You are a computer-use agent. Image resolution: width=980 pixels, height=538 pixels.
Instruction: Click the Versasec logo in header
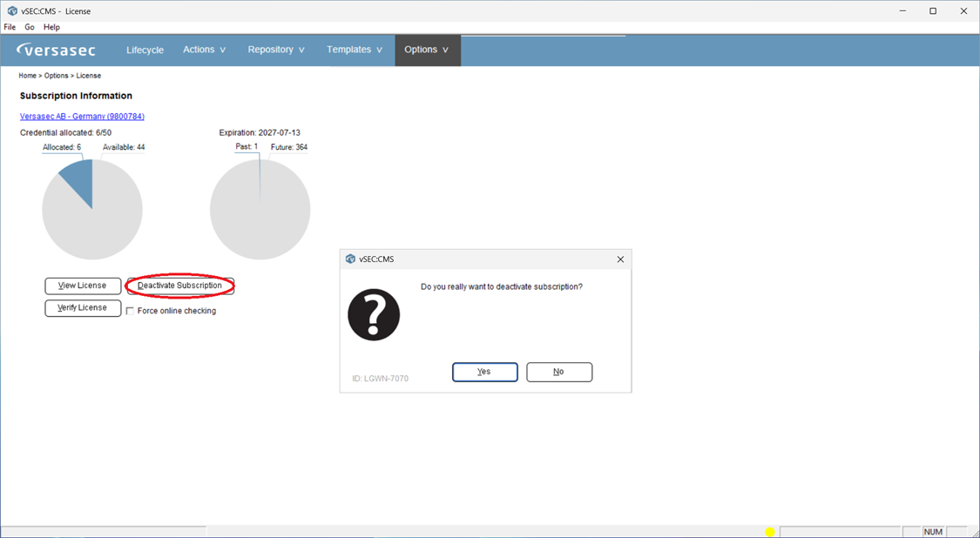click(x=57, y=50)
